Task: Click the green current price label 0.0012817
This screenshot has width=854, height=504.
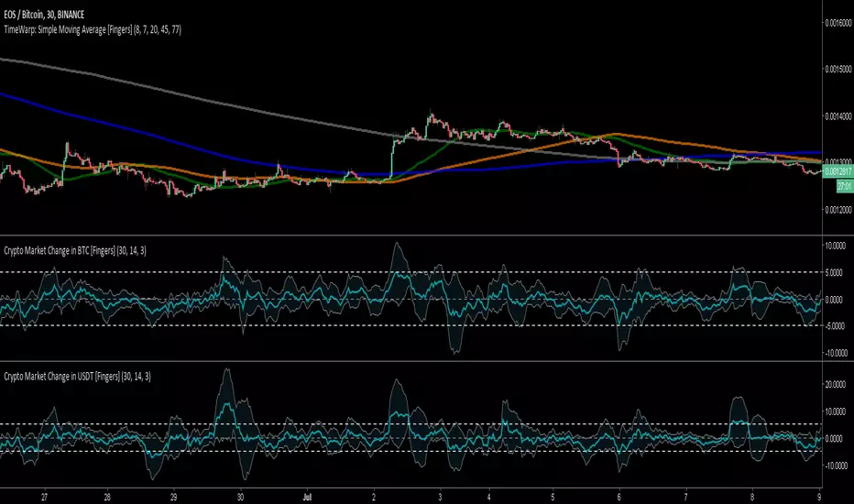Action: pyautogui.click(x=838, y=171)
